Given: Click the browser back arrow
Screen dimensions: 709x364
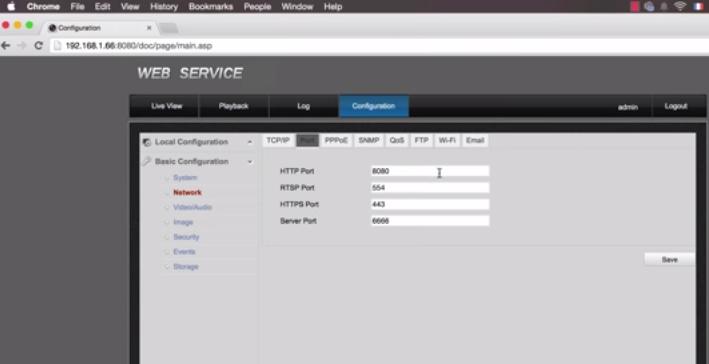Looking at the screenshot, I should tap(6, 46).
